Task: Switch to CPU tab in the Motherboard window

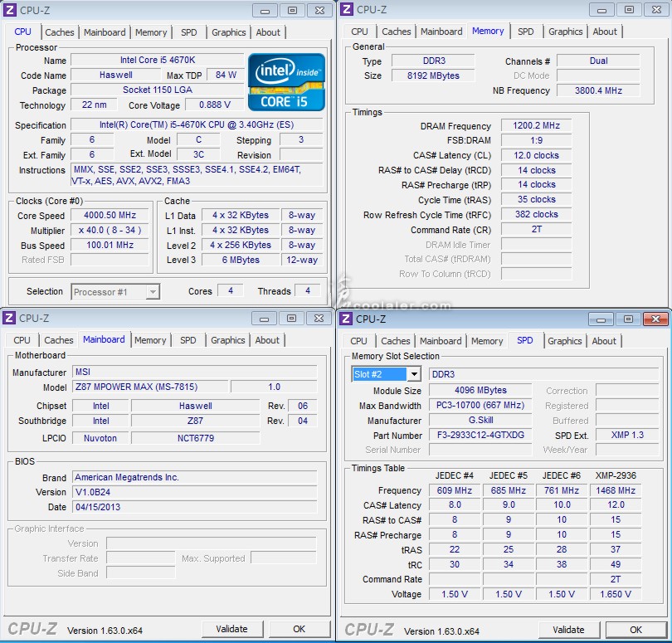Action: [22, 340]
